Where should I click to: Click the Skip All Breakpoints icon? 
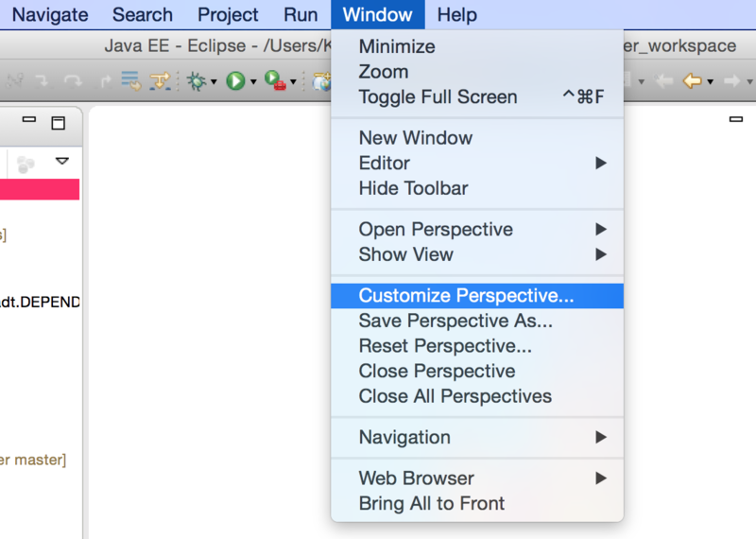point(163,82)
